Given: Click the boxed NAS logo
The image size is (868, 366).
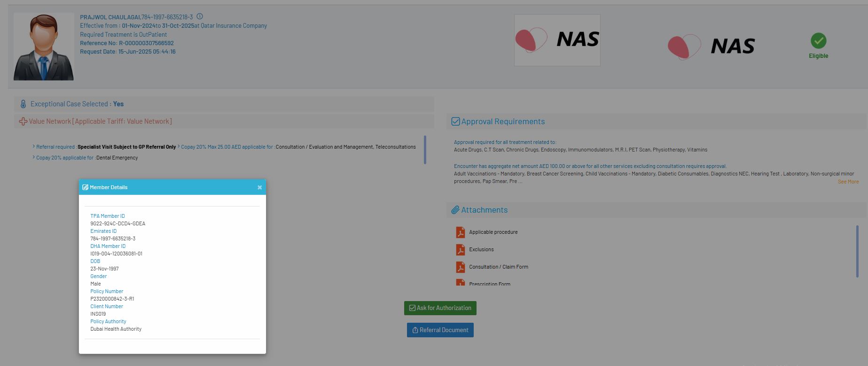Looking at the screenshot, I should 557,40.
